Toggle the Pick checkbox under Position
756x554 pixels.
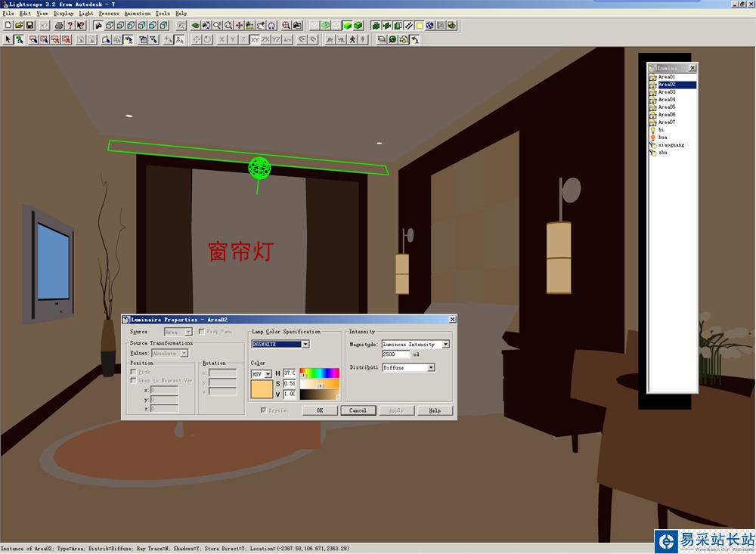point(134,372)
